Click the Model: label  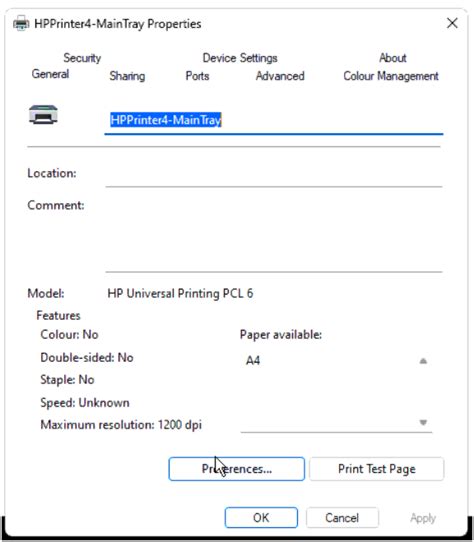(x=46, y=293)
